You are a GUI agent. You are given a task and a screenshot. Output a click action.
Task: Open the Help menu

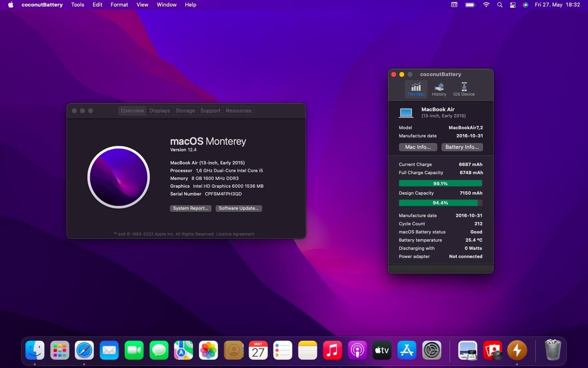click(x=191, y=5)
